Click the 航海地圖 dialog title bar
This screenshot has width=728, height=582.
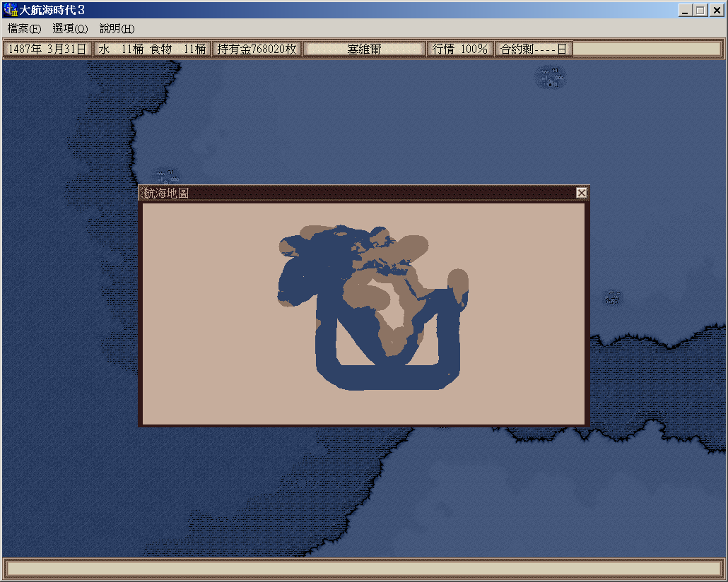click(353, 193)
